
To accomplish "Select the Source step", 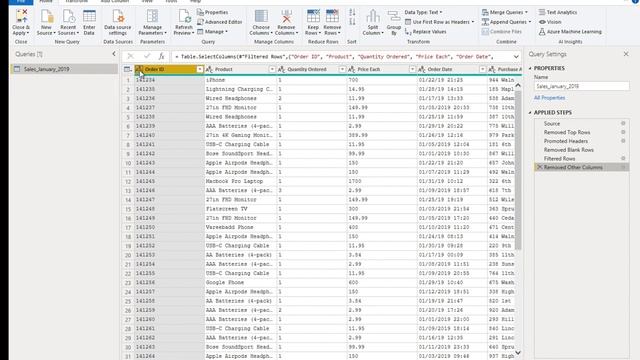I will [551, 123].
